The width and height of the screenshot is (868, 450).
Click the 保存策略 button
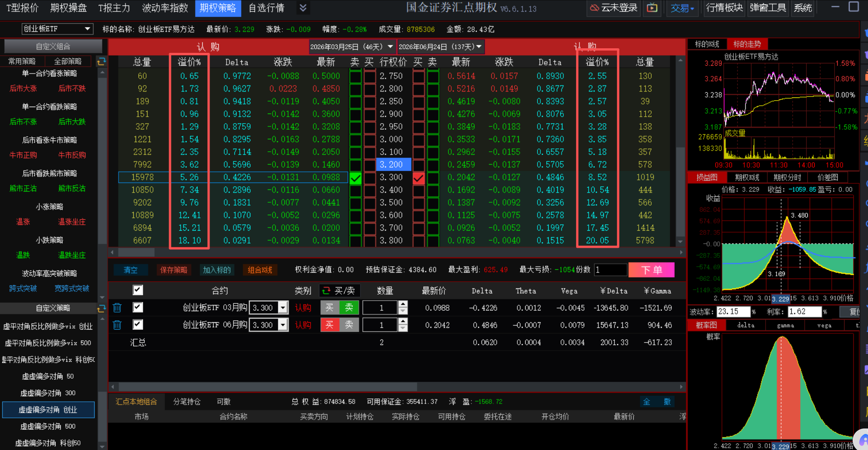(x=174, y=270)
